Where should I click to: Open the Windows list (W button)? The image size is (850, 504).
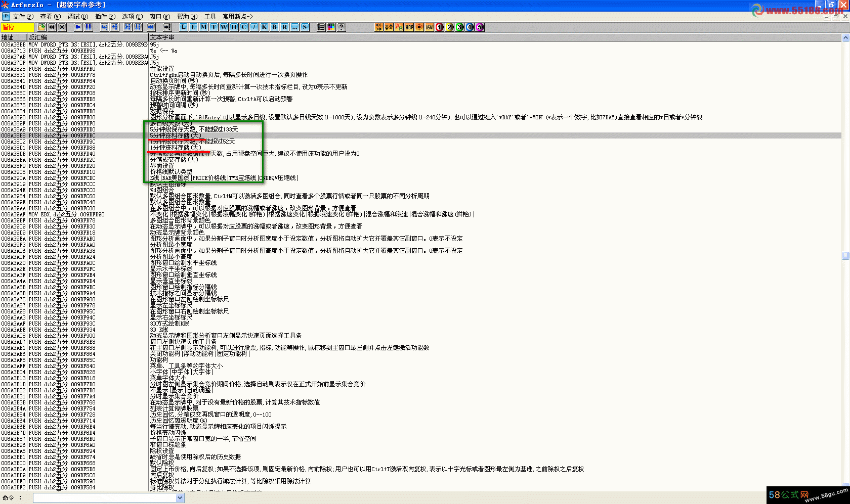(224, 27)
